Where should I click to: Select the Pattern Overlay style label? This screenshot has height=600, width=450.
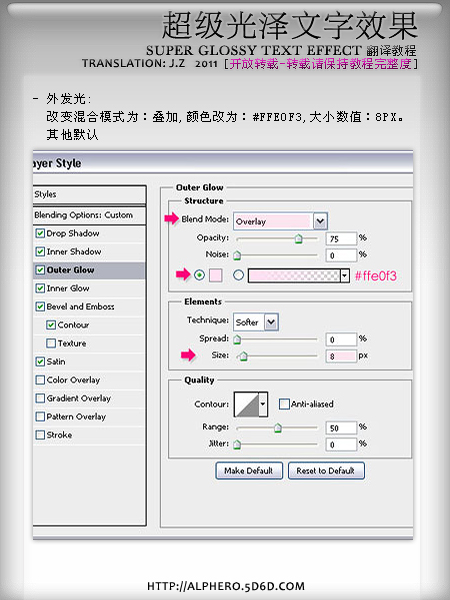coord(76,417)
